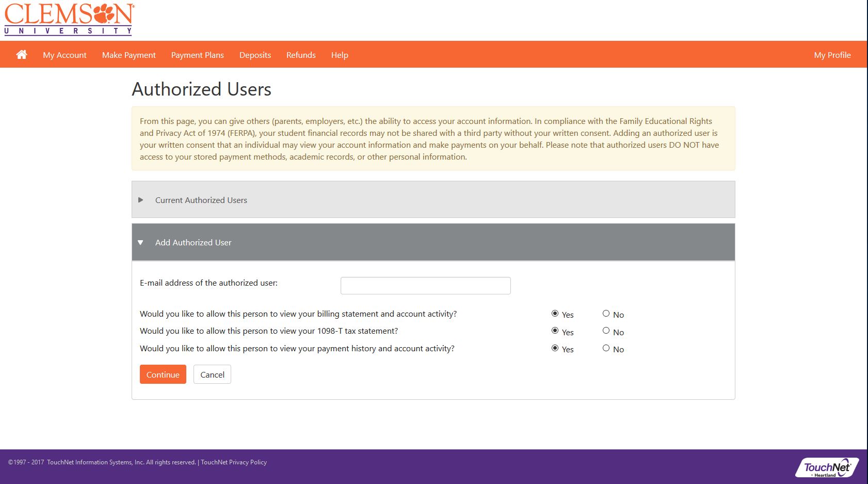Click the 'E-mail address of the authorized user' label
Viewport: 868px width, 484px height.
208,283
